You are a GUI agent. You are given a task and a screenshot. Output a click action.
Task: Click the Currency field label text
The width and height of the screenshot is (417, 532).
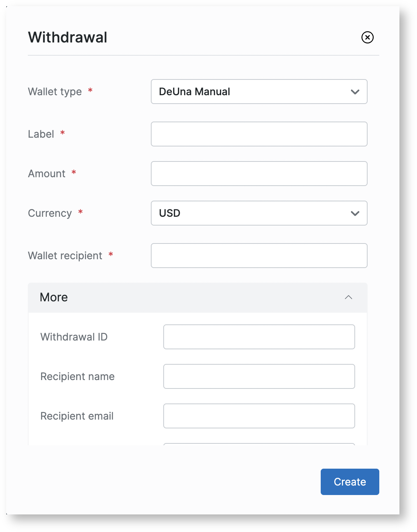point(50,213)
